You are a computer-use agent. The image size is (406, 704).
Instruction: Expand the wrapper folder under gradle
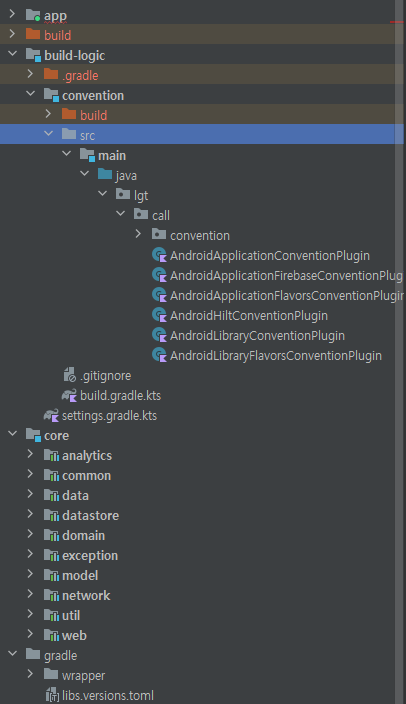pyautogui.click(x=31, y=674)
